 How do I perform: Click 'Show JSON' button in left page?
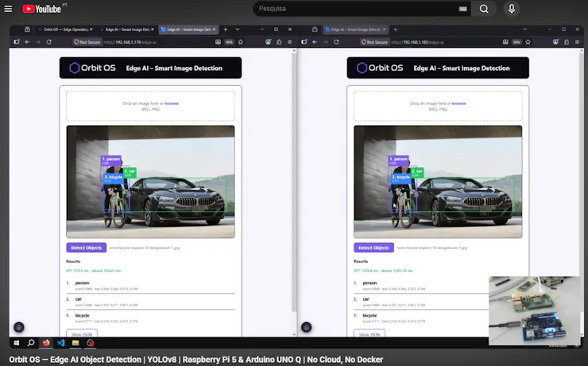click(x=82, y=333)
